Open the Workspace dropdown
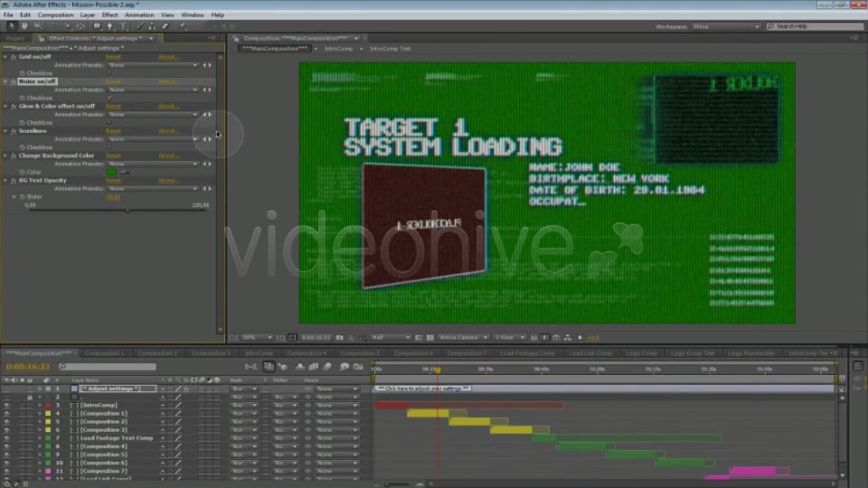Viewport: 868px width, 488px height. (726, 26)
